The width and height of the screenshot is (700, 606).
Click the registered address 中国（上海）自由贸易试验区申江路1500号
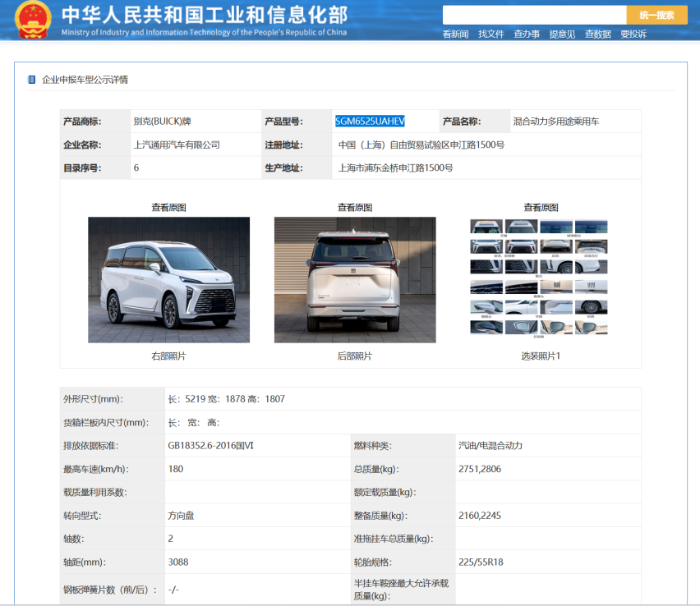pos(421,145)
